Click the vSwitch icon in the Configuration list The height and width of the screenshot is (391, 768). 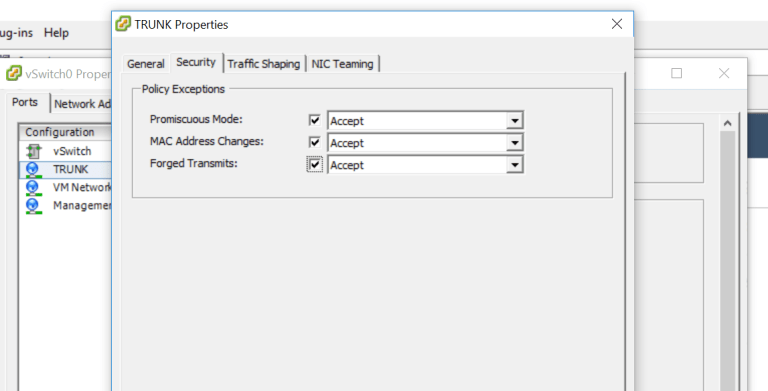pos(33,151)
